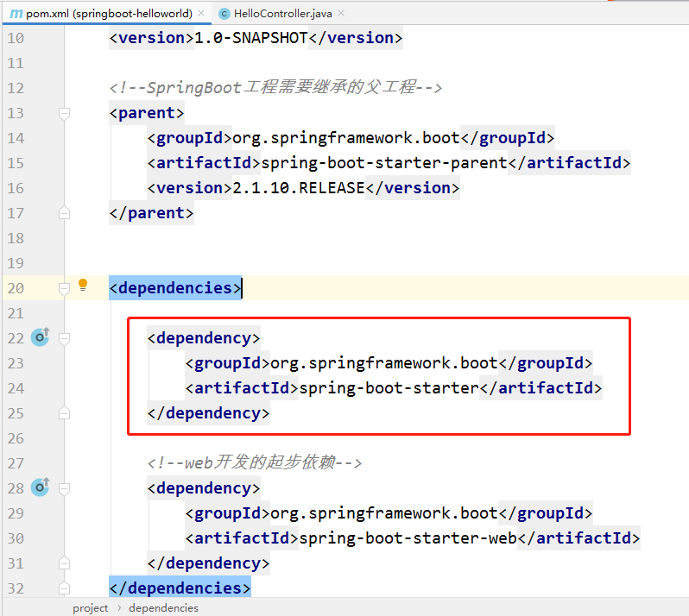Collapse the dependencies block at line 20
This screenshot has height=616, width=689.
pos(64,288)
